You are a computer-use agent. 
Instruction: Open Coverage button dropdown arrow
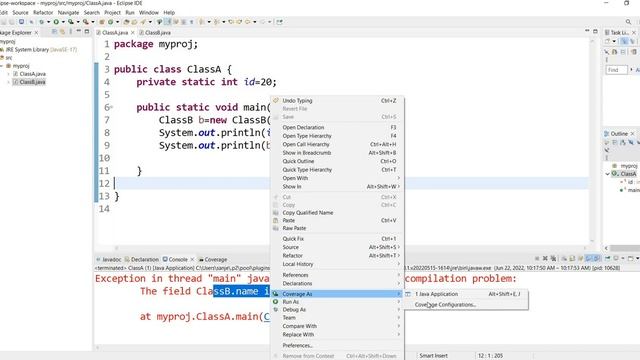pos(78,22)
